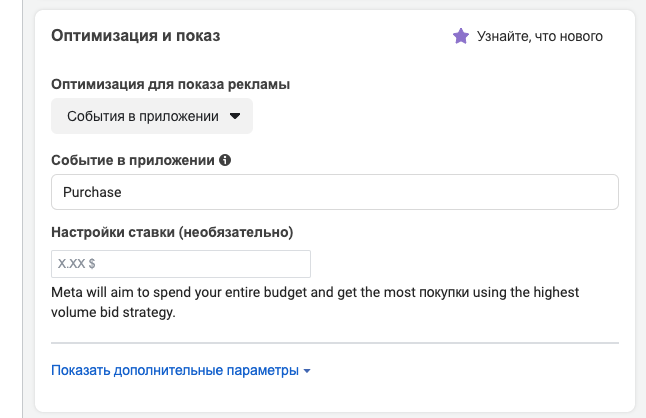Click the "Meta will aim to spend" description
The height and width of the screenshot is (418, 646).
click(315, 302)
